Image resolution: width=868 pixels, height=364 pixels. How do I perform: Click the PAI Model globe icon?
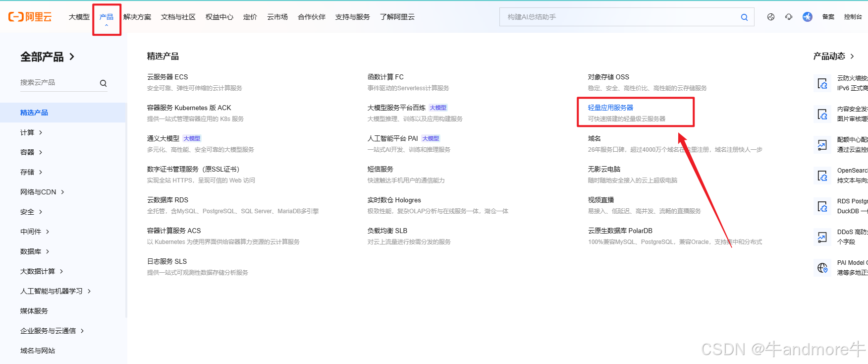pos(822,268)
